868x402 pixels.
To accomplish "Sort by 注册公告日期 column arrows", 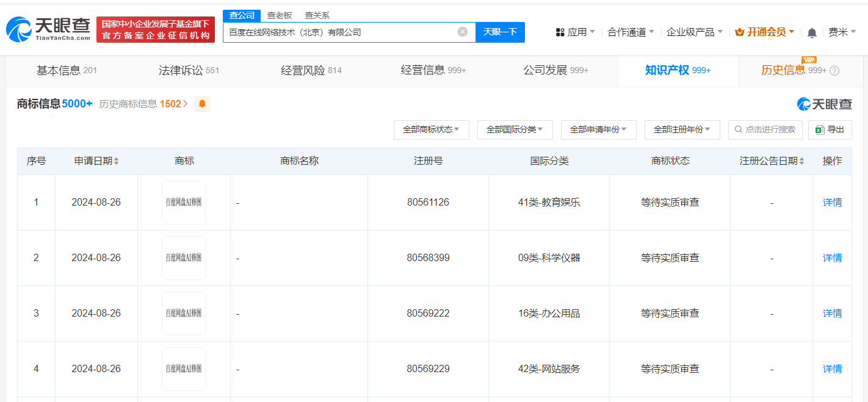I will coord(801,161).
